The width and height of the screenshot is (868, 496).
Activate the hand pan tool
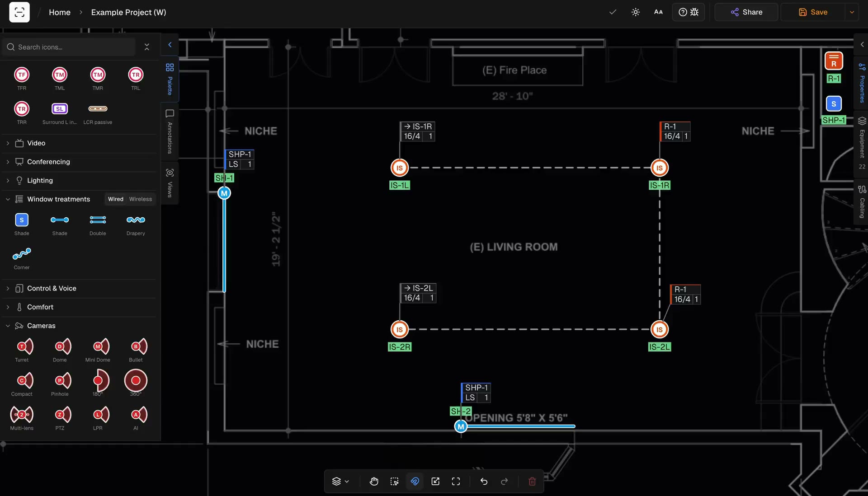[374, 482]
